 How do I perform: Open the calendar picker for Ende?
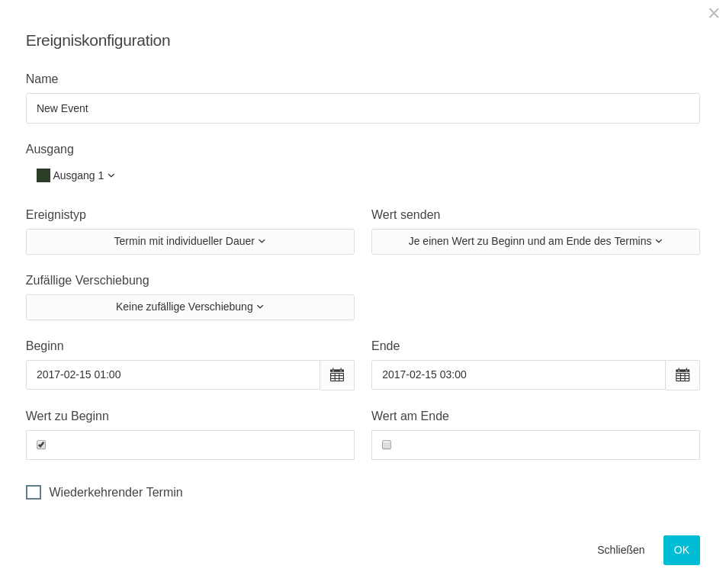683,375
